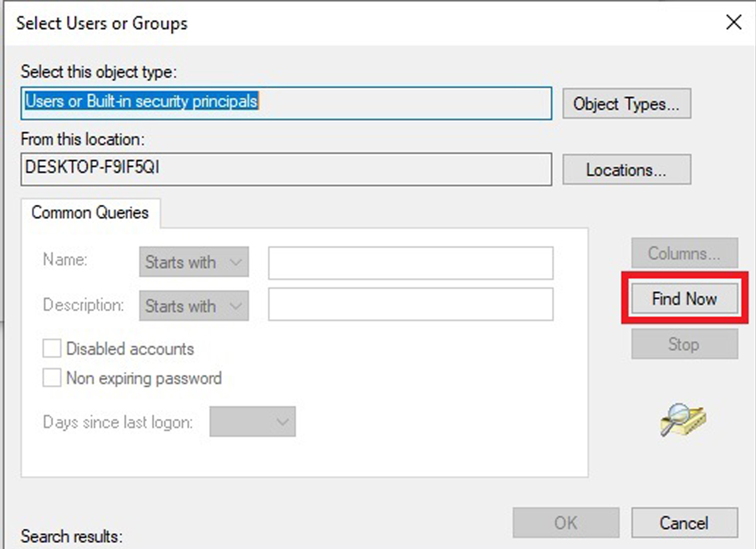This screenshot has width=756, height=549.
Task: Confirm with the OK button
Action: (566, 523)
